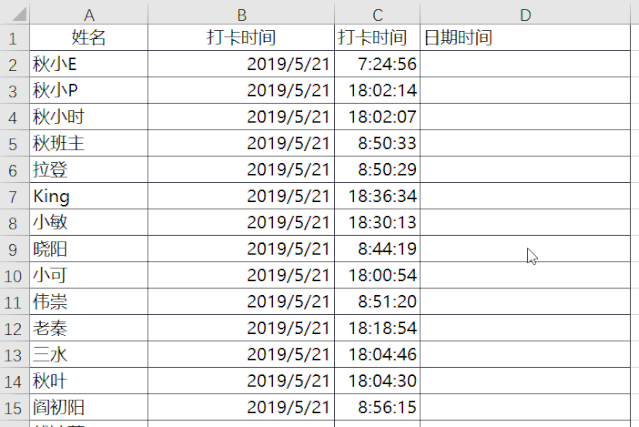Select empty cell D2
The height and width of the screenshot is (427, 639).
point(525,64)
